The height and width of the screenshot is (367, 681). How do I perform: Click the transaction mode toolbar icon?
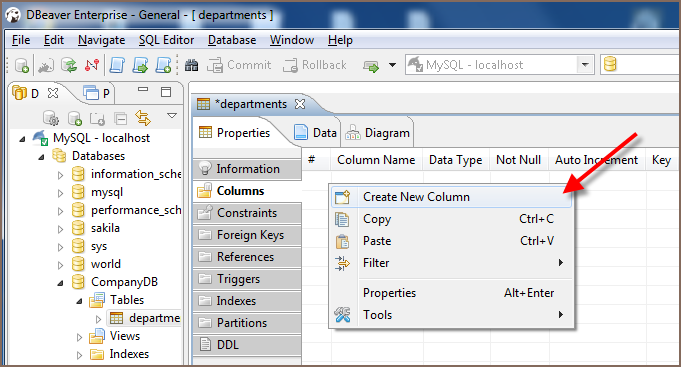(x=371, y=66)
